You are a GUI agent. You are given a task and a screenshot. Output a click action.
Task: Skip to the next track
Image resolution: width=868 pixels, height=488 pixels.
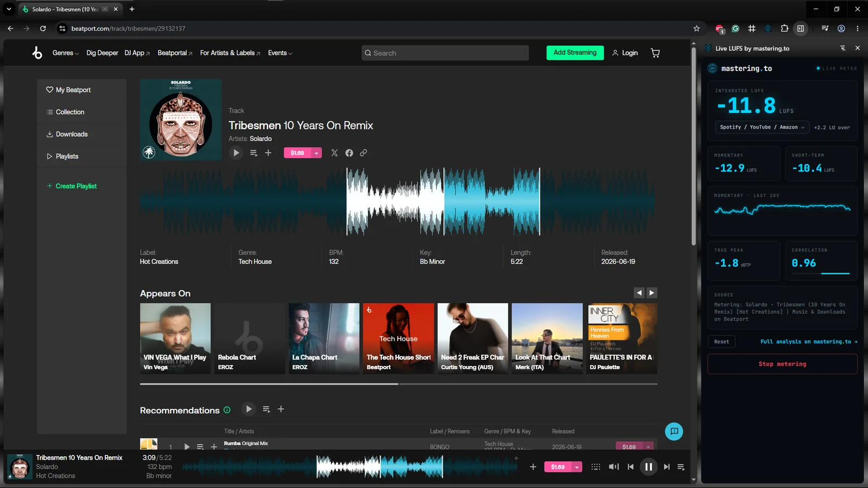667,467
